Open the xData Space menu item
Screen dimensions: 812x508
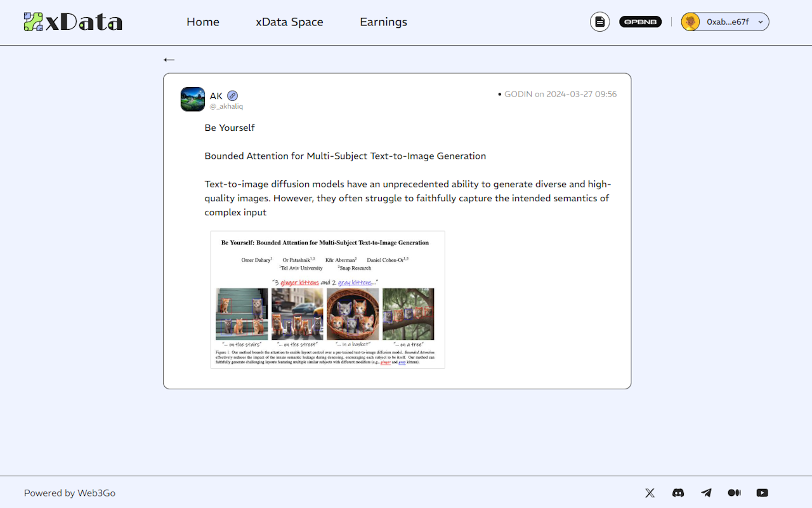click(x=289, y=22)
